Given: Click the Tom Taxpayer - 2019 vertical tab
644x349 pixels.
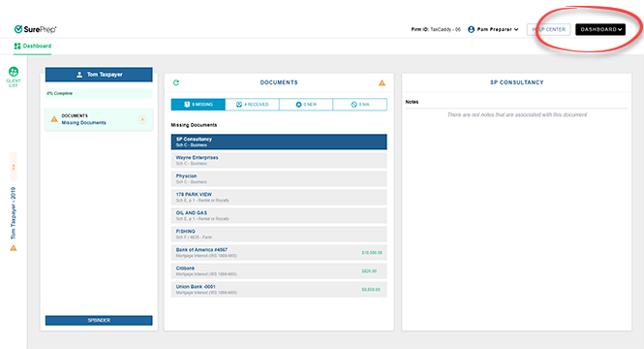Looking at the screenshot, I should (14, 213).
